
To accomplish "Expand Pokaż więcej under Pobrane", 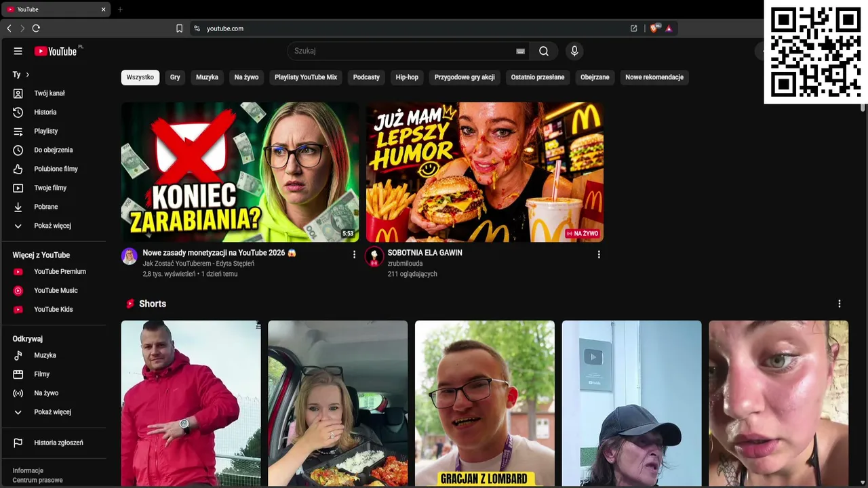I will pos(54,226).
